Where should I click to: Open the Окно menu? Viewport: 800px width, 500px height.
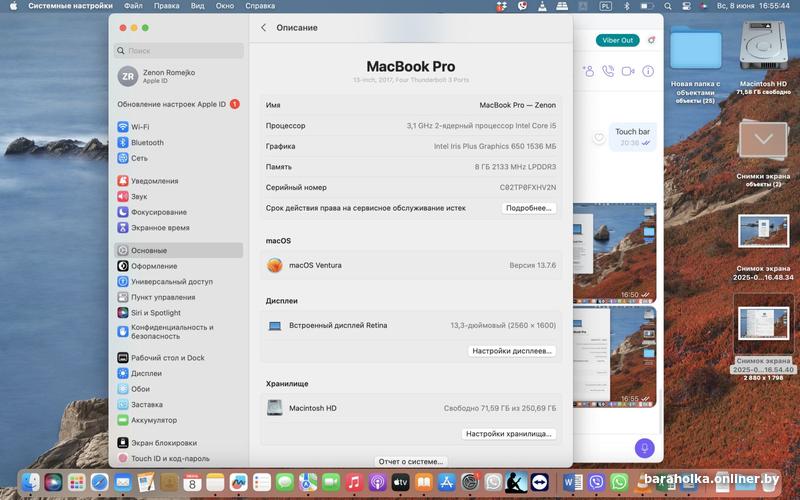(x=224, y=6)
